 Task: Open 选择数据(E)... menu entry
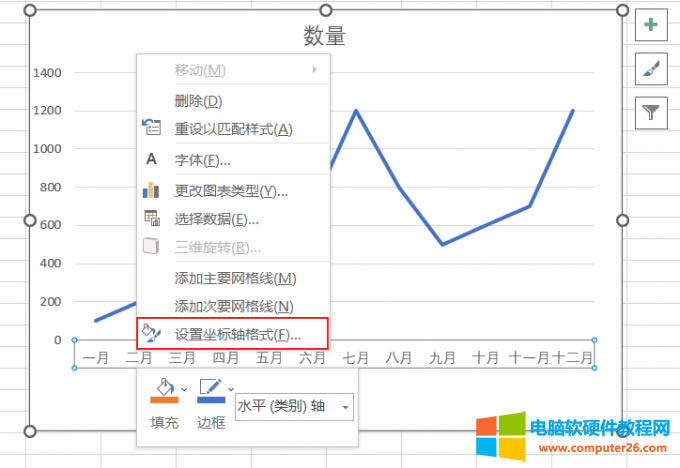pyautogui.click(x=233, y=219)
